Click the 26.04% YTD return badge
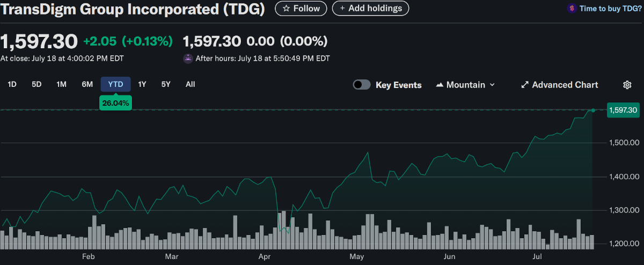Viewport: 644px width, 265px height. (x=115, y=103)
